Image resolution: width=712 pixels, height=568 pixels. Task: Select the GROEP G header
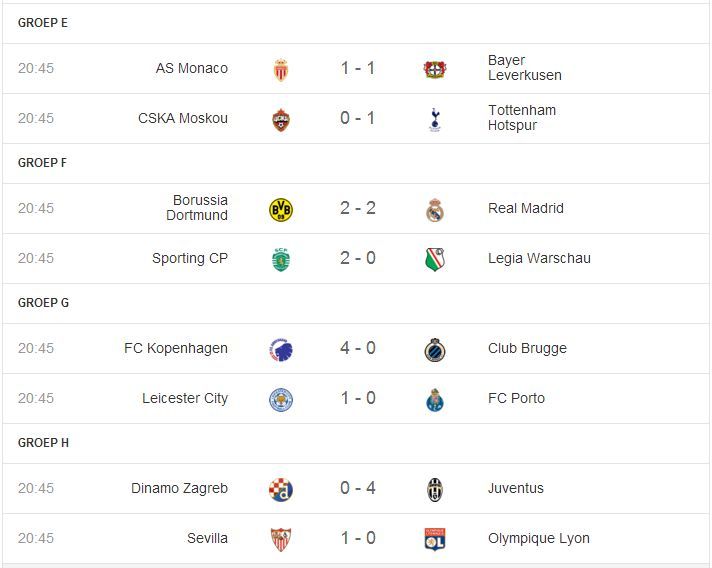tap(43, 303)
